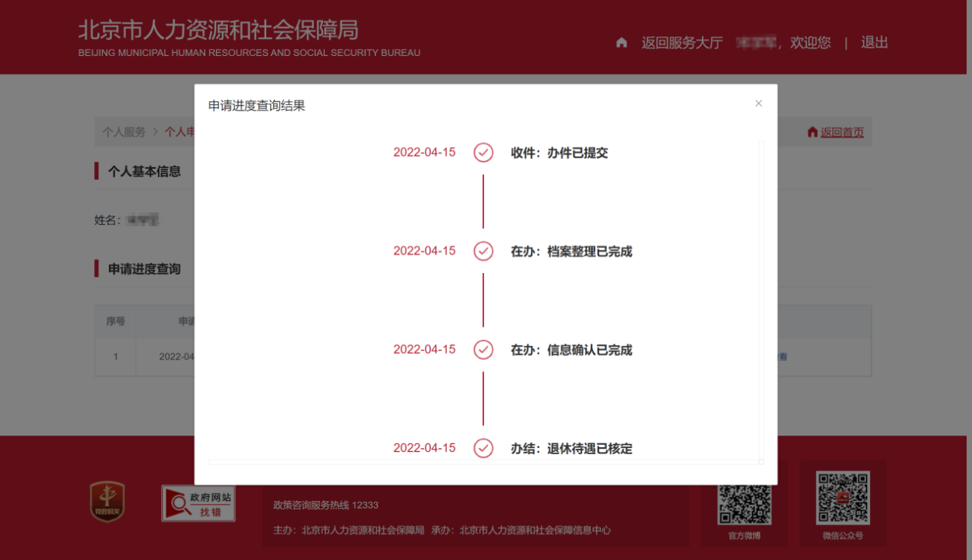Screen dimensions: 972x560
Task: Log out using the 退出 link
Action: [874, 43]
